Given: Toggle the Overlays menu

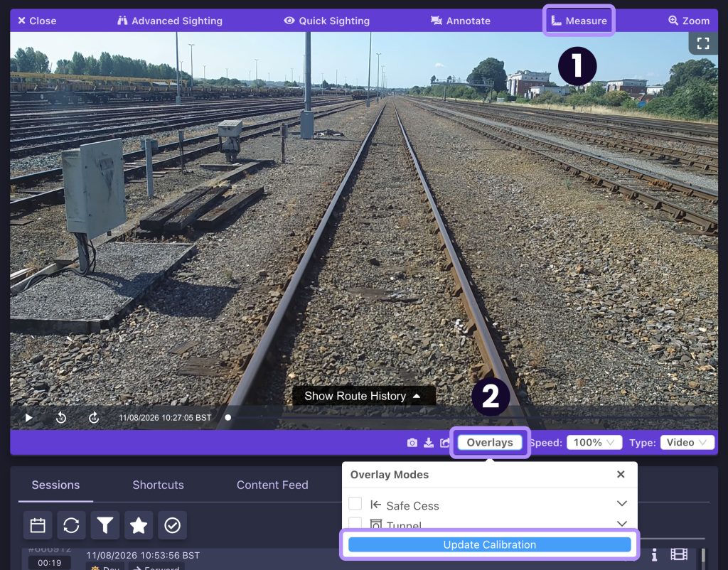Looking at the screenshot, I should pos(490,443).
